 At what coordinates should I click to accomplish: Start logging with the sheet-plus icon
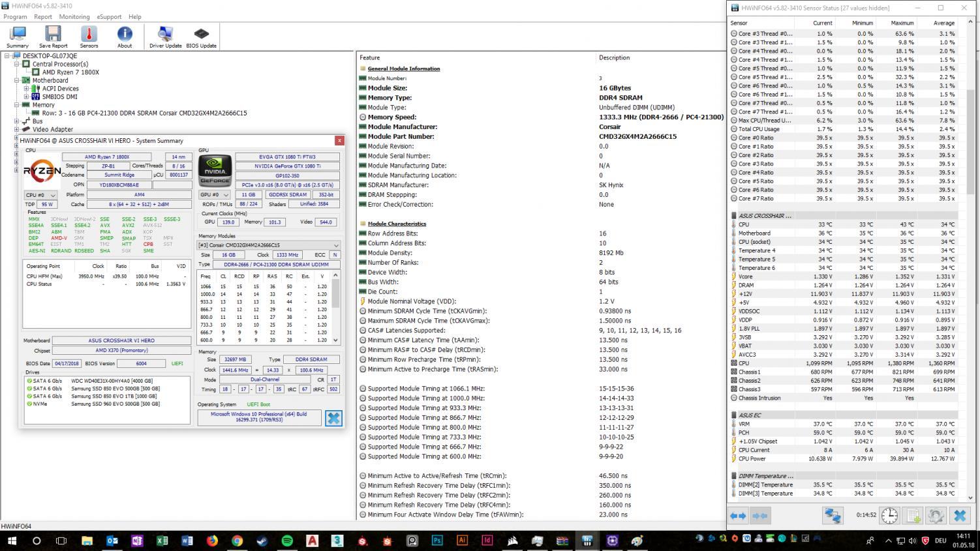point(913,516)
